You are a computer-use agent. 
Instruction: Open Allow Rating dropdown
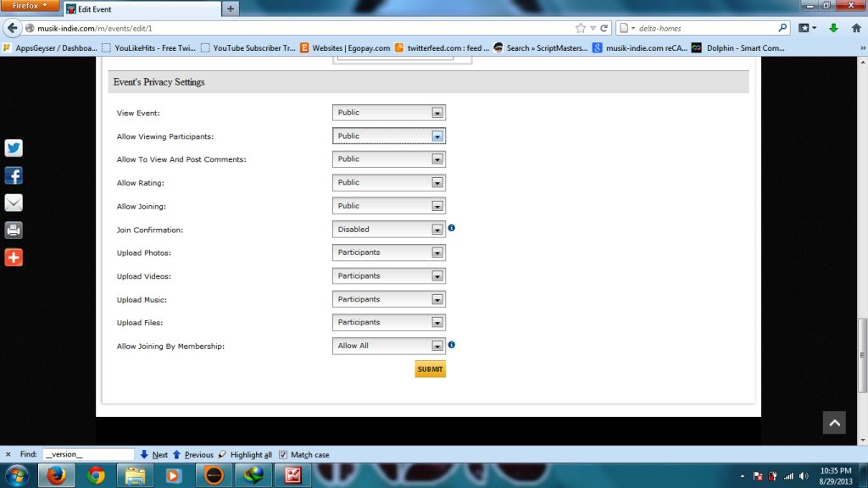(x=389, y=183)
